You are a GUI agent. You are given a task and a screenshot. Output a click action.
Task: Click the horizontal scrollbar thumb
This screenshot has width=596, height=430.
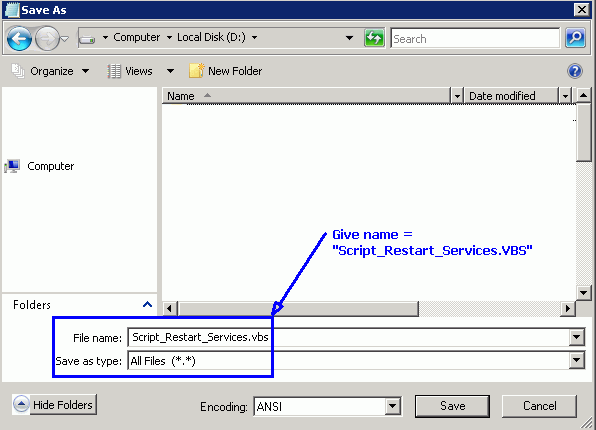point(299,308)
